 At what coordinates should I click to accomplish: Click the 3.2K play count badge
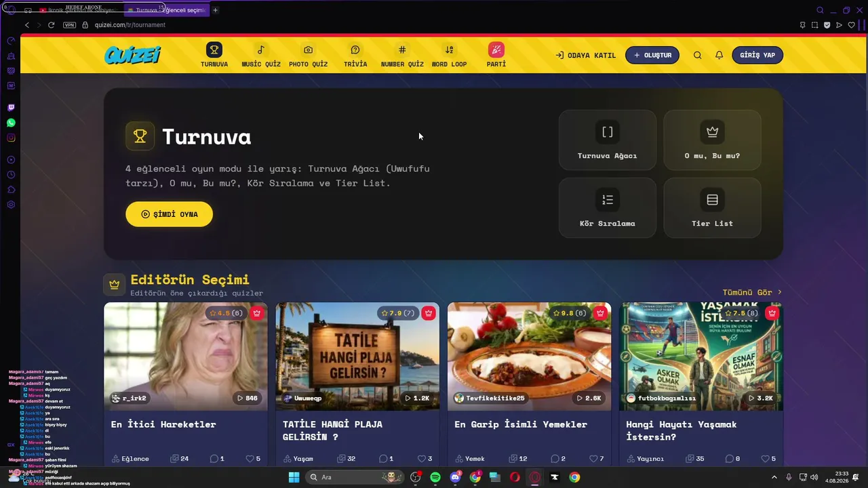(760, 398)
